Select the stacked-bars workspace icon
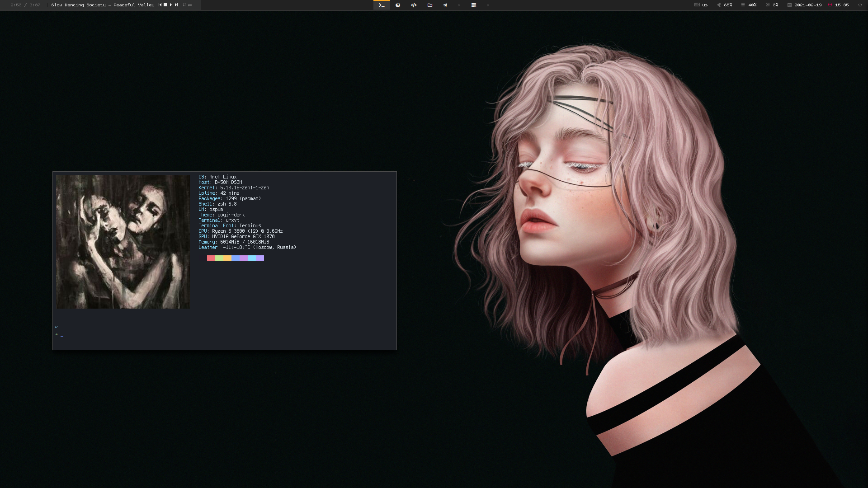This screenshot has width=868, height=488. click(x=473, y=5)
